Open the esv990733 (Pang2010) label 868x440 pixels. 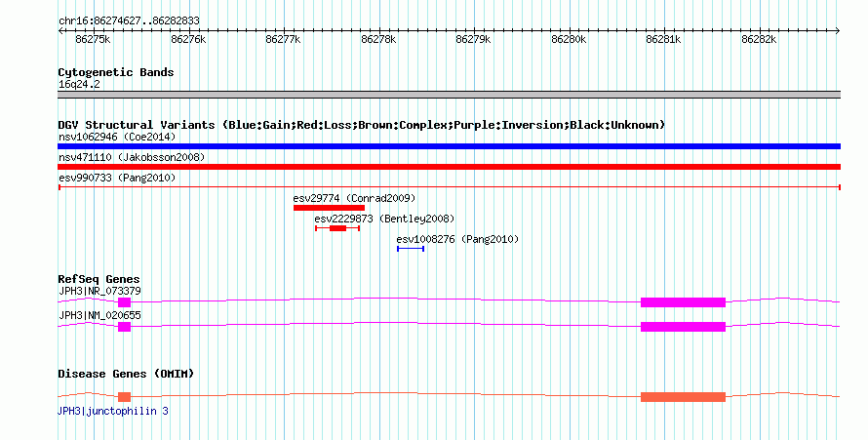[x=117, y=178]
